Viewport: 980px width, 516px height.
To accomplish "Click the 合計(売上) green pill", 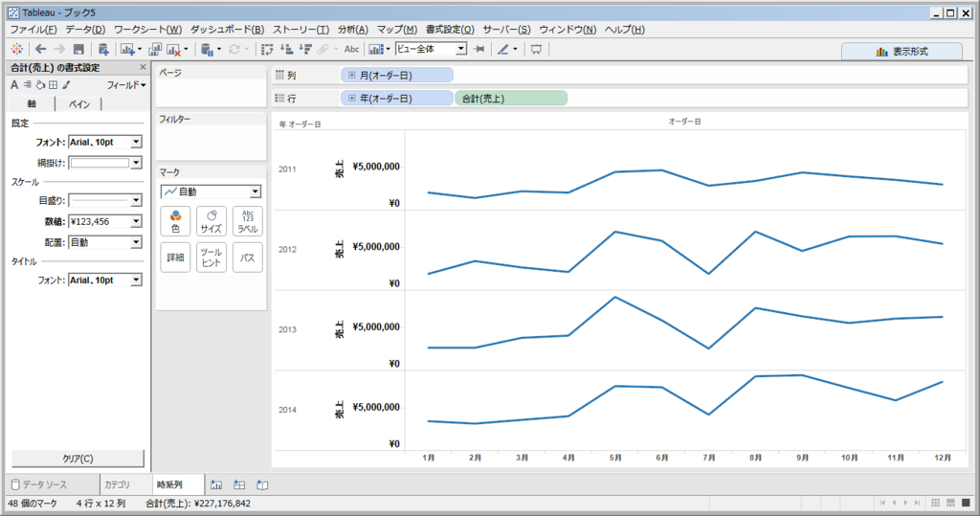I will coord(511,99).
